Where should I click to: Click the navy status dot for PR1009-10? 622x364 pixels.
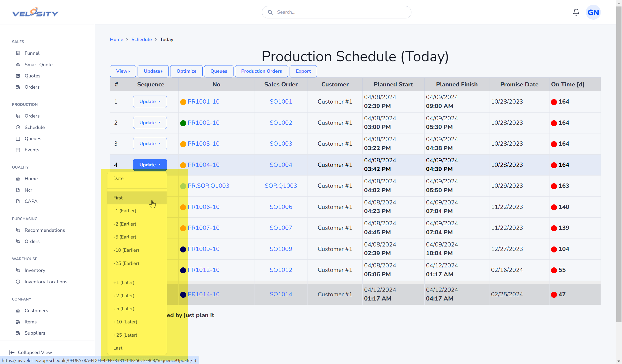point(183,249)
